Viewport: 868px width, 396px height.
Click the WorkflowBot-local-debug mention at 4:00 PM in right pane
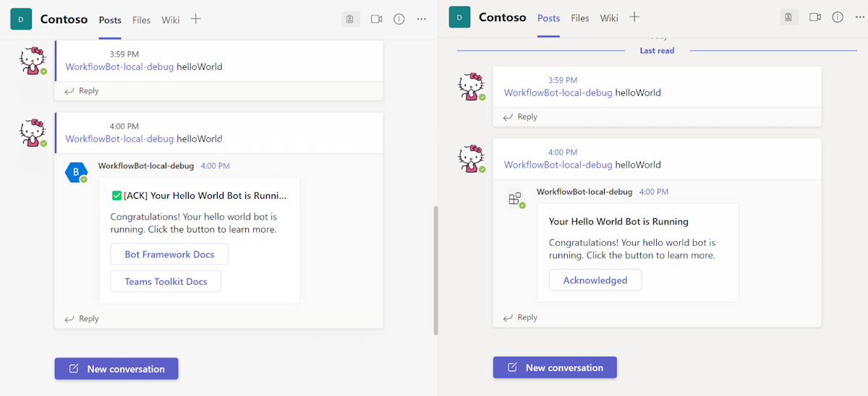click(558, 165)
